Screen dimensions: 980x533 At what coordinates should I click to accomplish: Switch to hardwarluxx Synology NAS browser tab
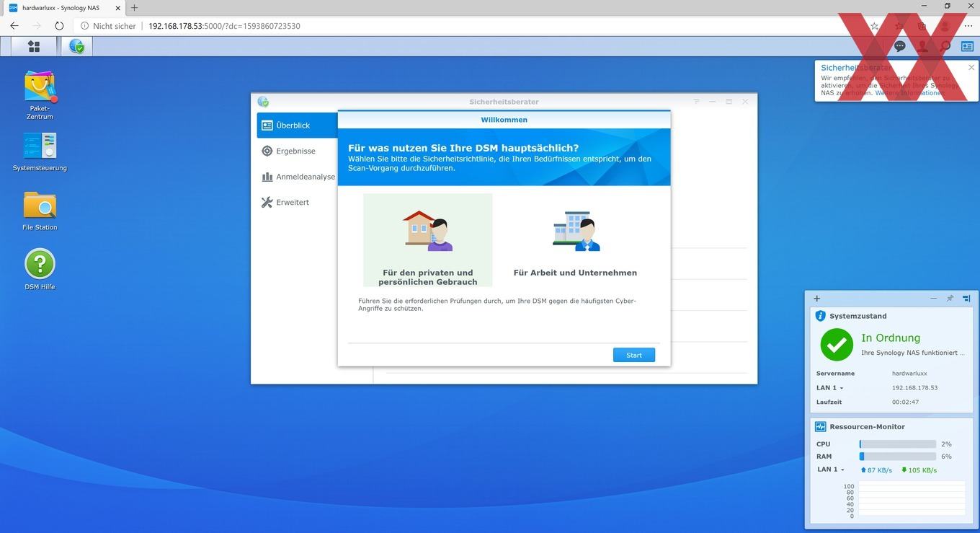coord(61,7)
